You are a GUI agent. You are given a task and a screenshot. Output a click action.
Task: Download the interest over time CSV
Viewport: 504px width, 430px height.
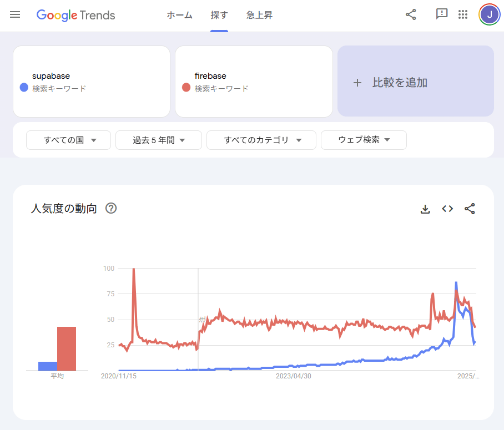tap(425, 209)
